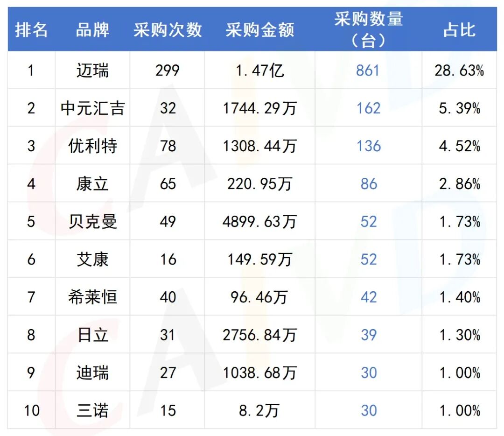Image resolution: width=504 pixels, height=436 pixels.
Task: Click amount 149.59万
Action: [x=260, y=260]
